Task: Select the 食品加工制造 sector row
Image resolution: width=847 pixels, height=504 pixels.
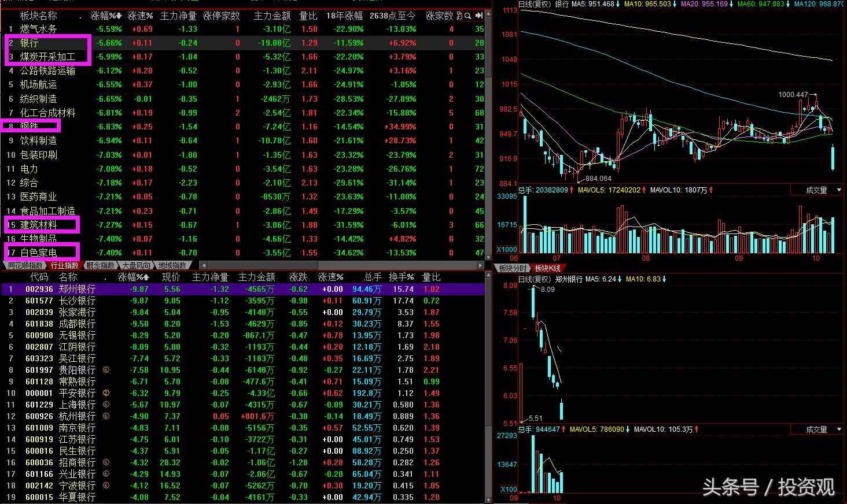Action: [x=242, y=211]
